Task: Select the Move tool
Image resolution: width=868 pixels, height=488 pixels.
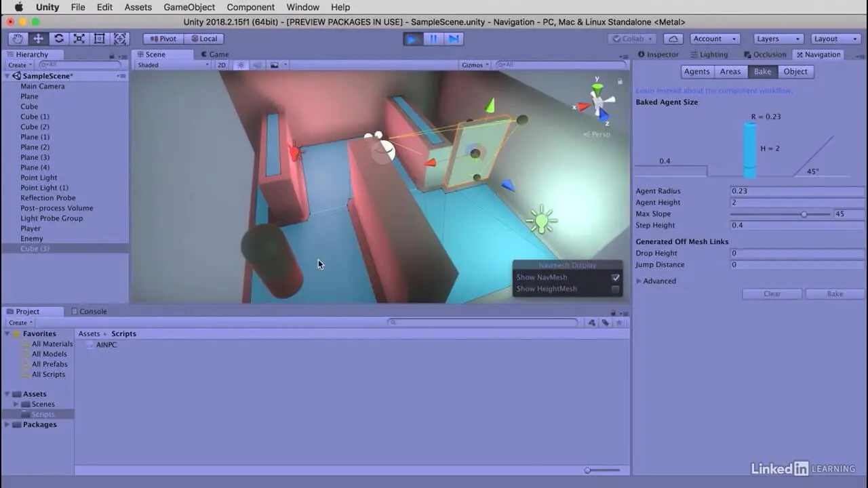Action: pos(38,39)
